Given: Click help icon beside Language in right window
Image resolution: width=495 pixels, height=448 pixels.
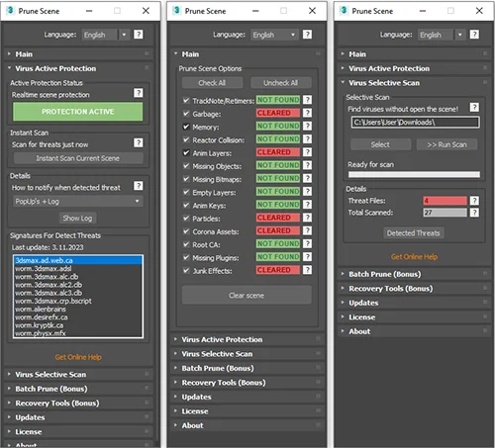Looking at the screenshot, I should tap(474, 35).
